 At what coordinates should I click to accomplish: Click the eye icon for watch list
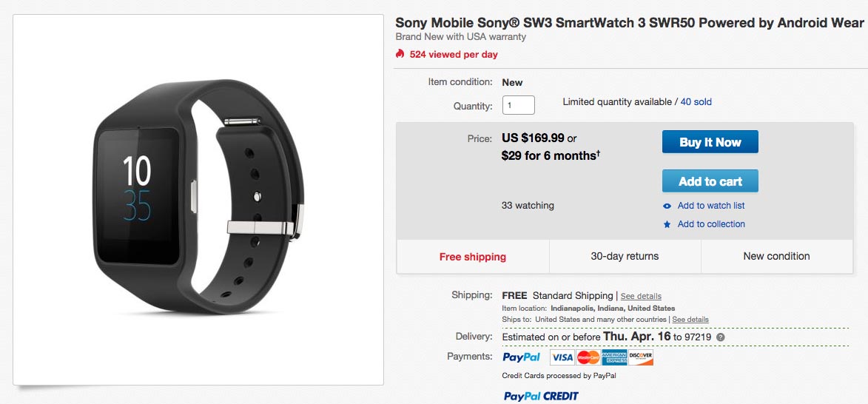667,206
